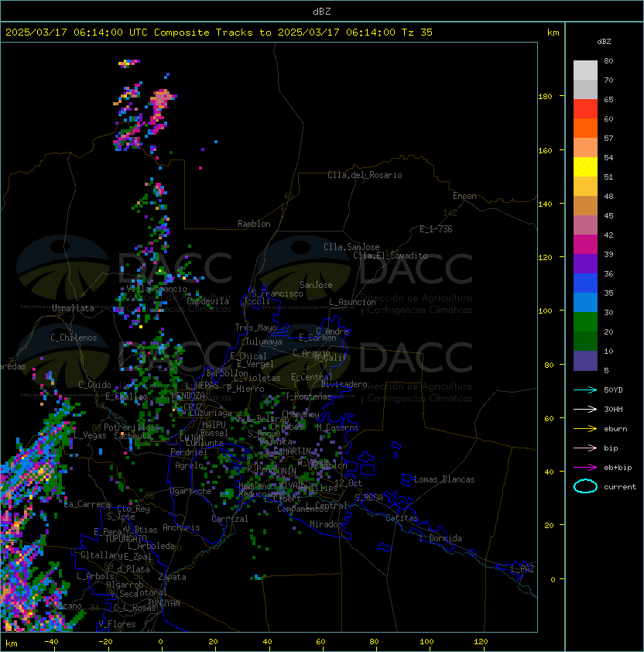Click the cyan current ellipse icon
Screen dimensions: 644x652
[x=585, y=486]
